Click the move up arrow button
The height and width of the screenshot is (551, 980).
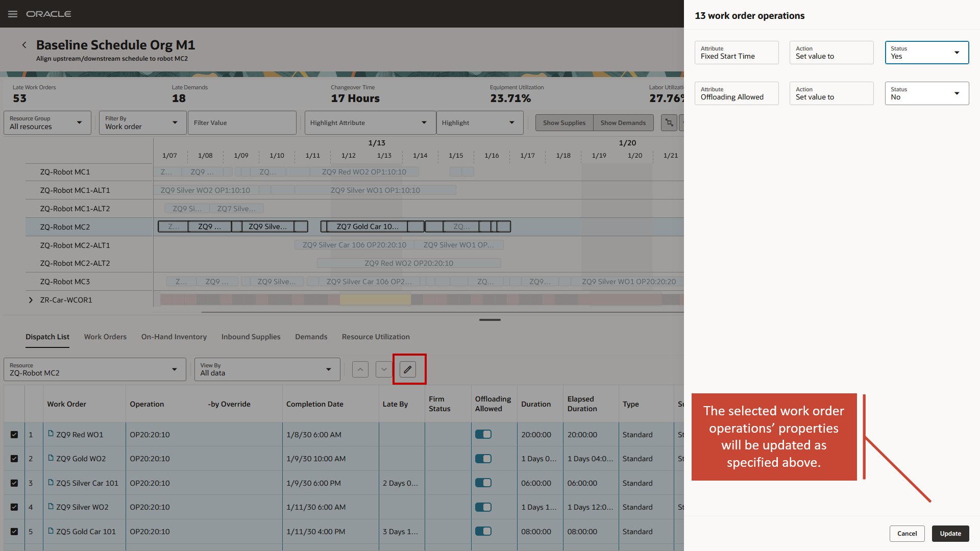point(360,369)
